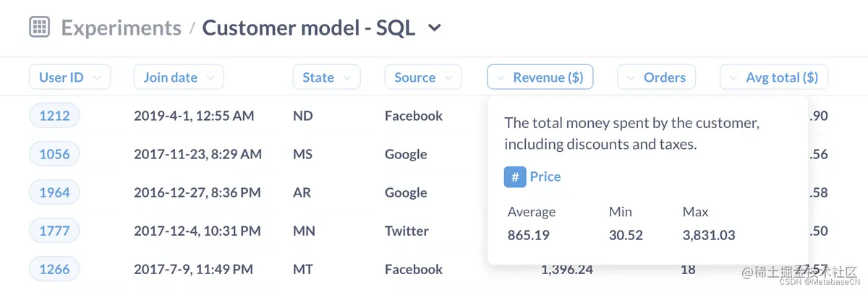Open the Orders column header

coord(656,77)
